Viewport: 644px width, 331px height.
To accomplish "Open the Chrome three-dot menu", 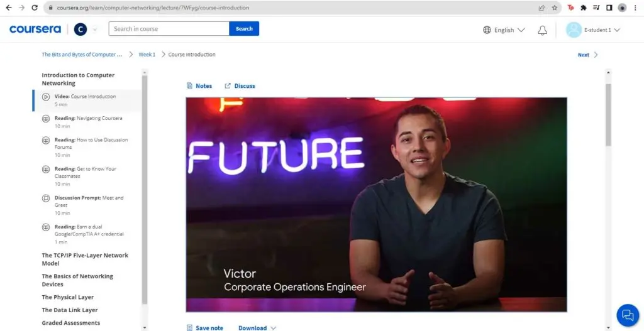I will [x=635, y=8].
